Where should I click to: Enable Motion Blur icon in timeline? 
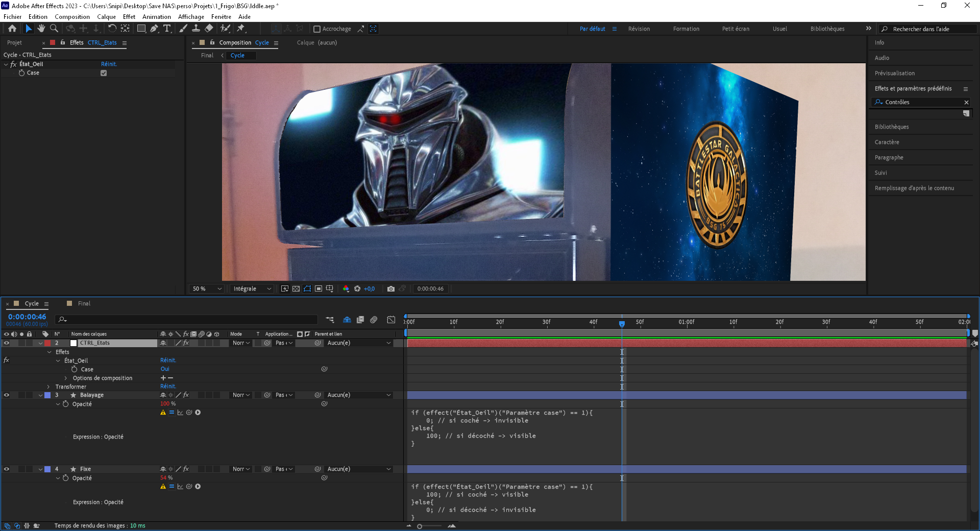tap(374, 320)
